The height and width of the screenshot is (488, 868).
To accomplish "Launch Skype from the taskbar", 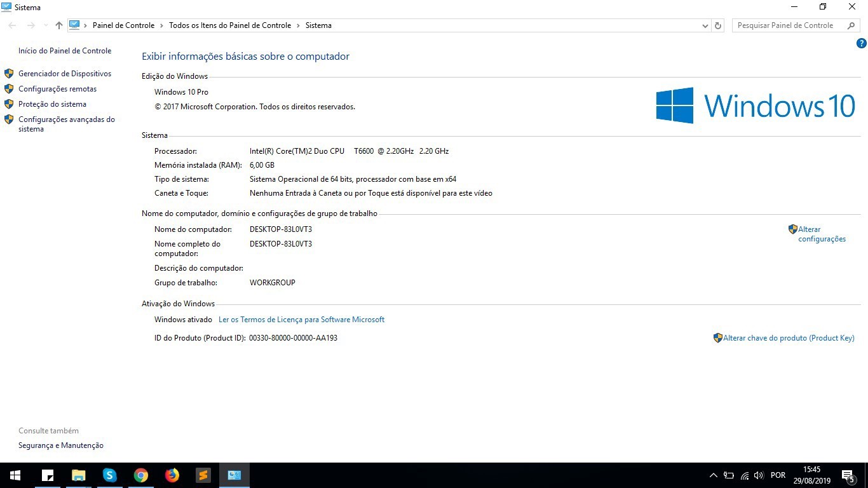I will click(x=109, y=475).
